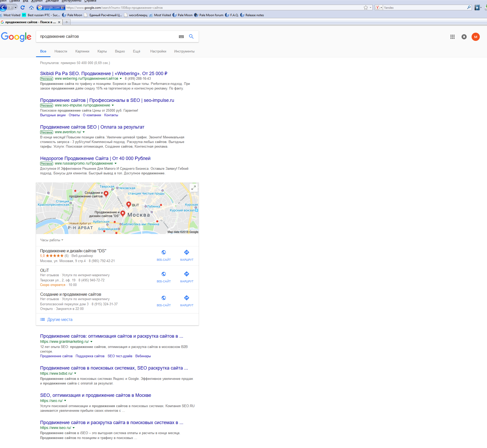Open the browser Home page icon
The width and height of the screenshot is (487, 448).
click(31, 7)
